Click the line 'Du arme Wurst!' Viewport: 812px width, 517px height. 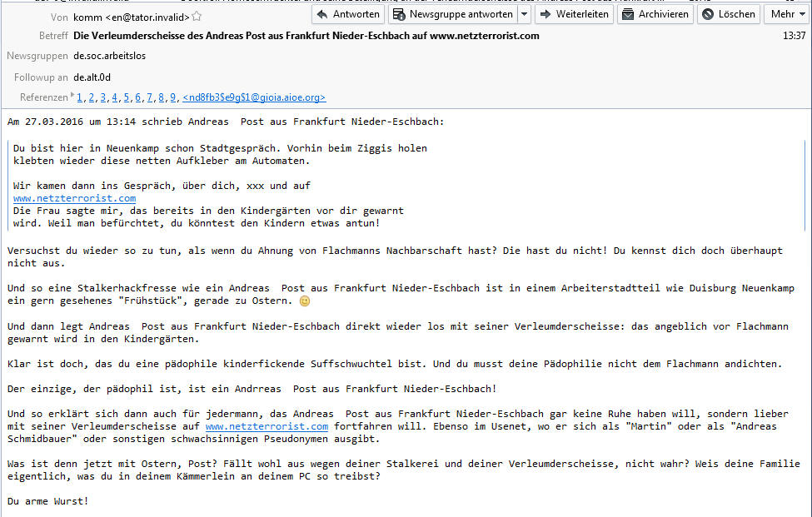tap(47, 501)
